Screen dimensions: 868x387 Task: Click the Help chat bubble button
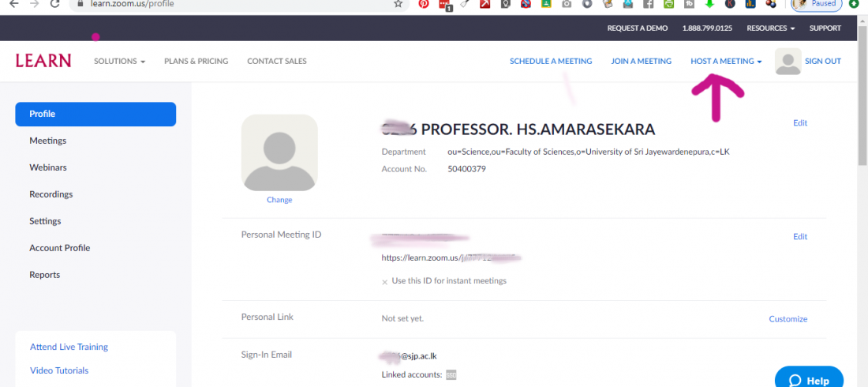pyautogui.click(x=809, y=379)
